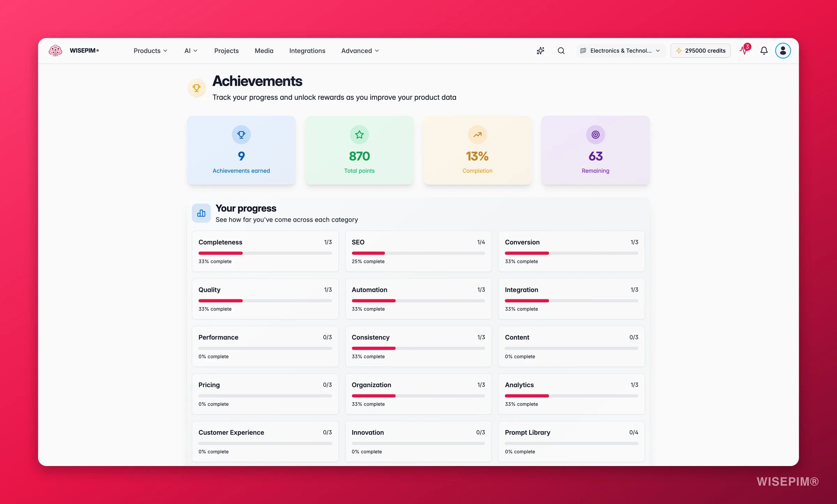Screen dimensions: 837x504
Task: Expand the Advanced menu
Action: 360,51
